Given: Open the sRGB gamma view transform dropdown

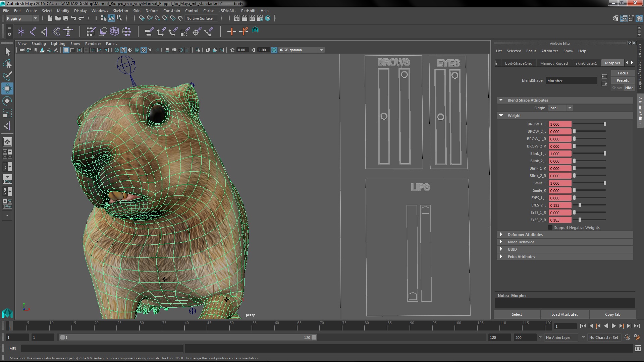Looking at the screenshot, I should [301, 50].
